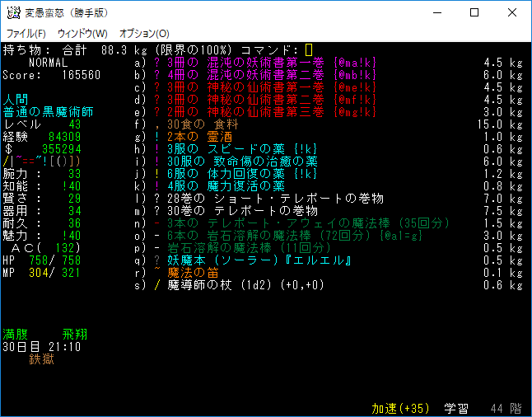Click the wand symbol for テレポート・アウェイの魔法棒

point(157,223)
